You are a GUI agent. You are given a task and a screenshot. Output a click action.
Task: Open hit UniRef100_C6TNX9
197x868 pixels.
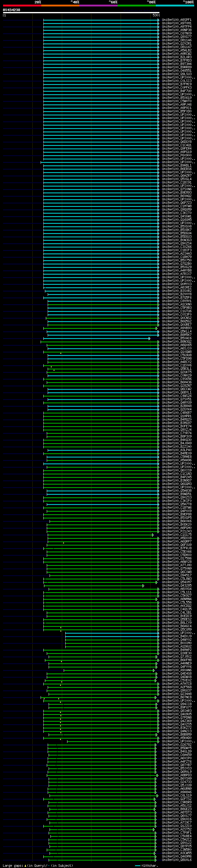tap(176, 33)
